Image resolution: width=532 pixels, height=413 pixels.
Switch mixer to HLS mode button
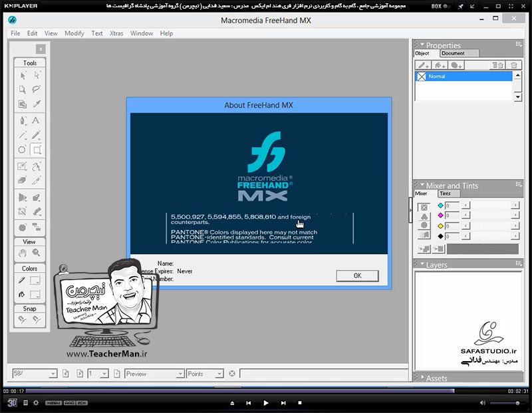pos(424,225)
